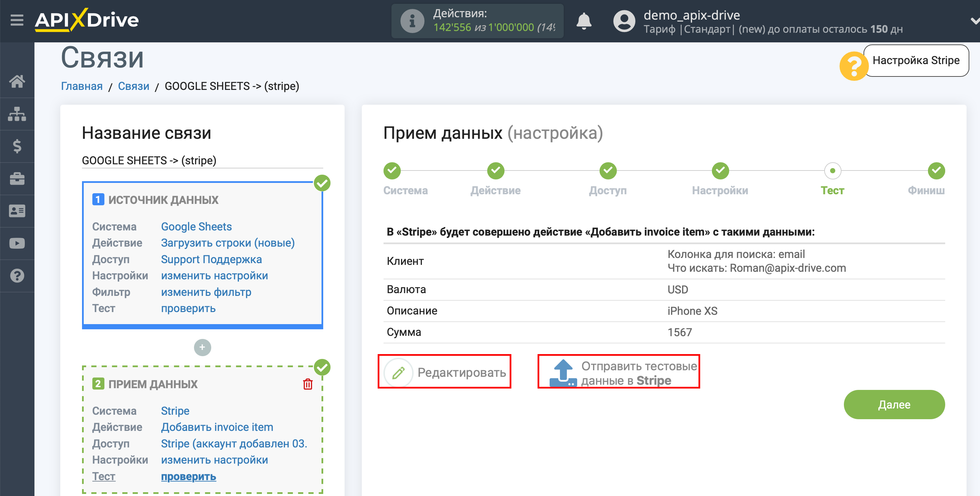980x496 pixels.
Task: Click the receiver block green checkmark
Action: coord(322,368)
